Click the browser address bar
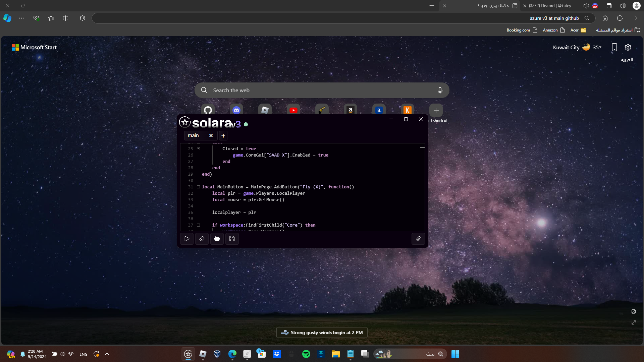 (x=343, y=18)
